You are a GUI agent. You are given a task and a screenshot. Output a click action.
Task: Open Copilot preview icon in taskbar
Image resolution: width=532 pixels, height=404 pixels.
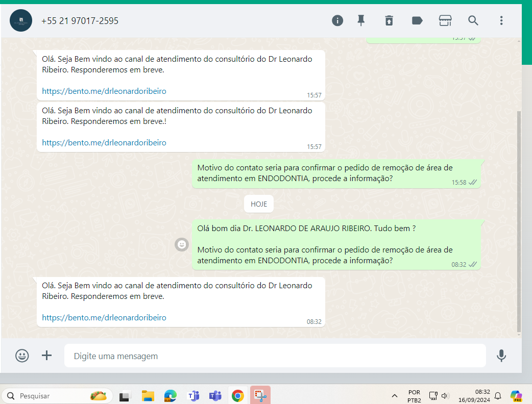point(516,396)
